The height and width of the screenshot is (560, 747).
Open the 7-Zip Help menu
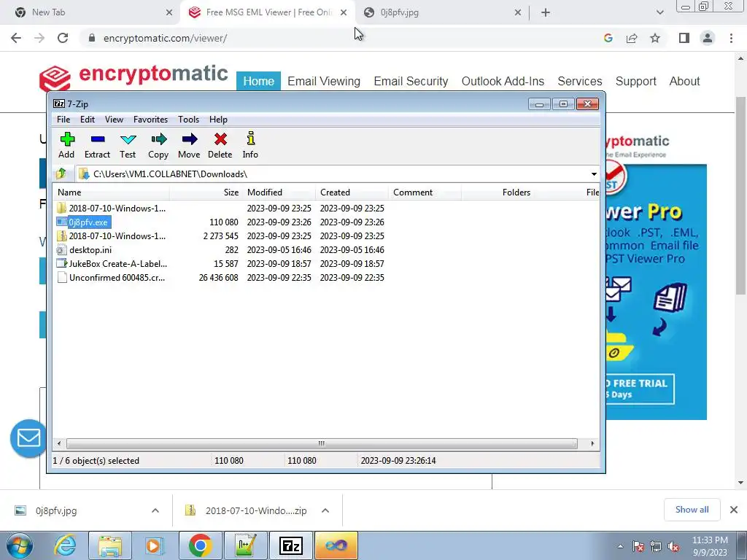point(218,120)
